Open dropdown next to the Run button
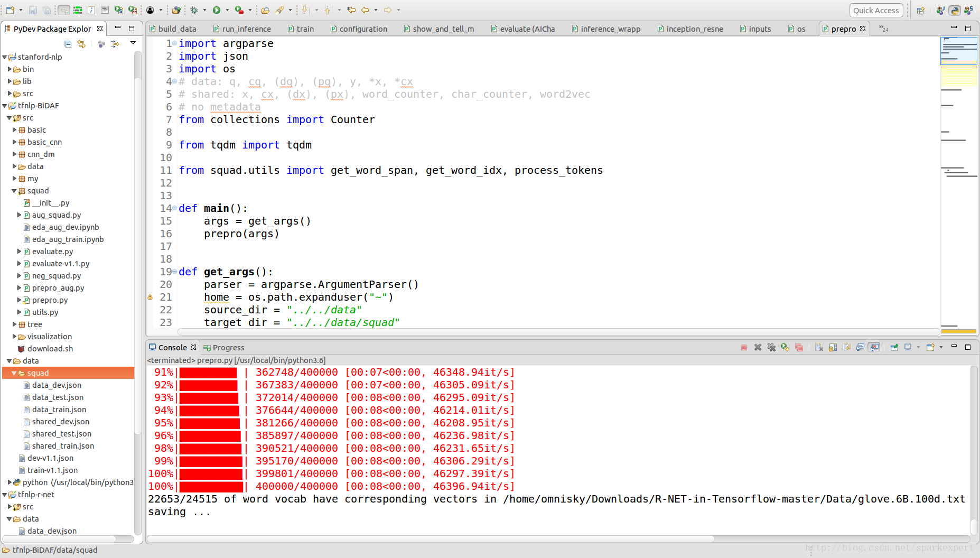Image resolution: width=980 pixels, height=558 pixels. (x=227, y=10)
